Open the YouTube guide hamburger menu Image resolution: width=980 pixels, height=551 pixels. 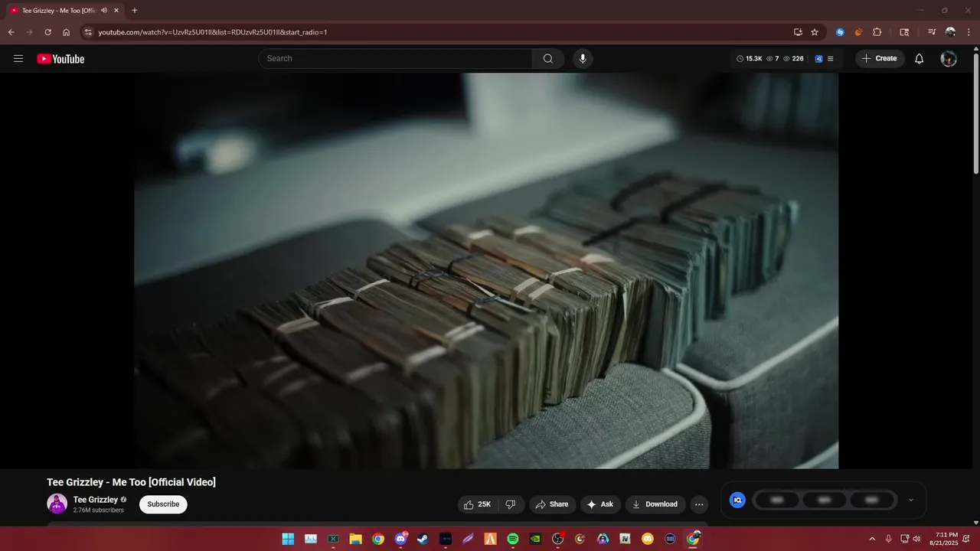click(x=18, y=58)
